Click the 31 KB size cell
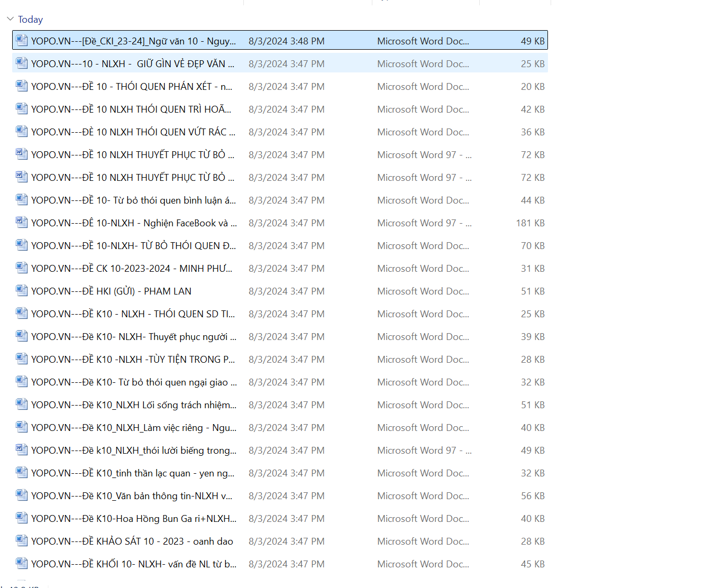The width and height of the screenshot is (713, 588). (533, 269)
